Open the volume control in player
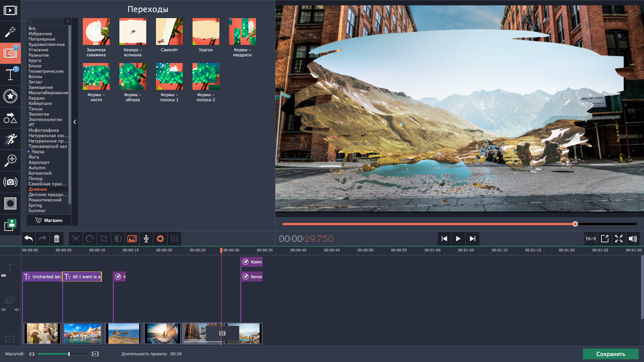Image resolution: width=644 pixels, height=362 pixels. tap(633, 239)
